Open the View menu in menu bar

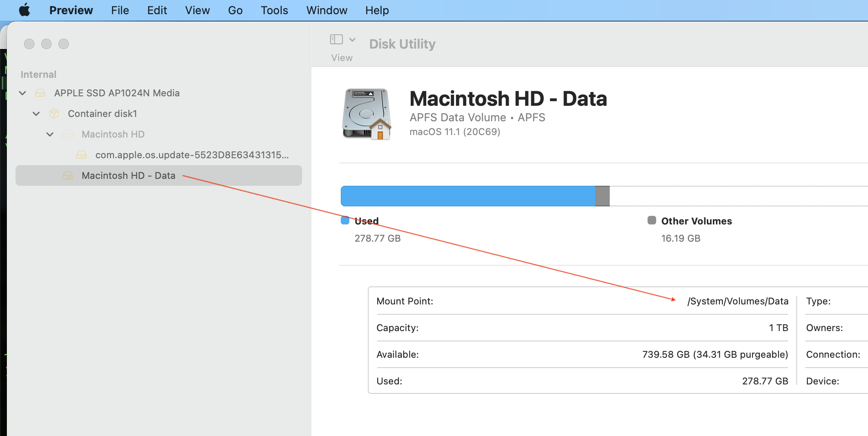[197, 10]
